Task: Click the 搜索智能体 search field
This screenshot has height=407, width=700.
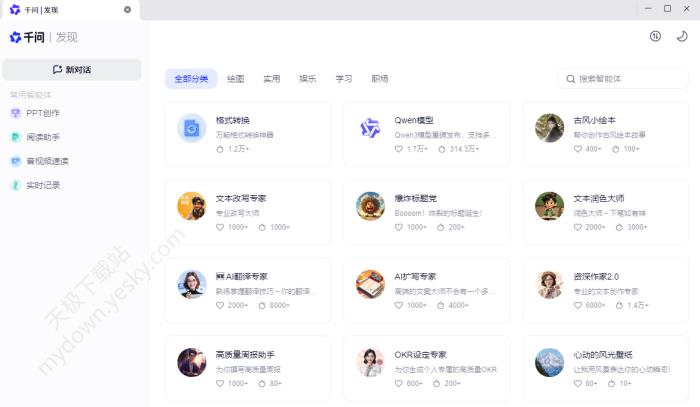Action: (x=625, y=79)
